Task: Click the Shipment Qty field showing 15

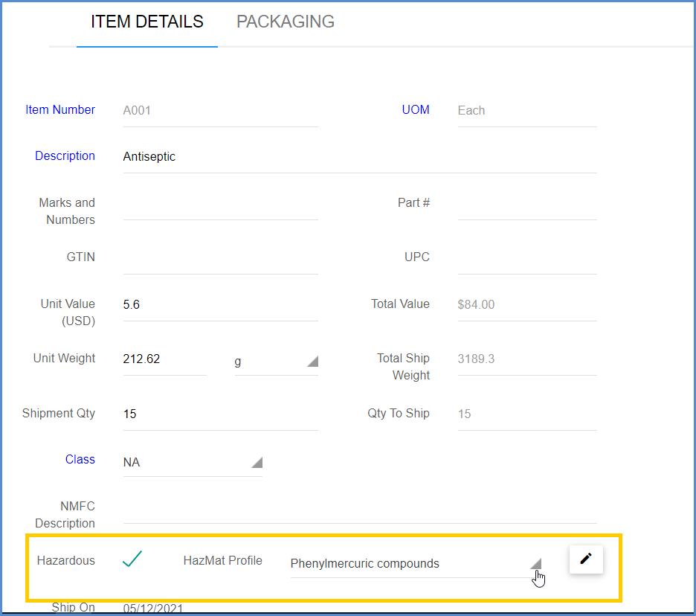Action: click(221, 414)
